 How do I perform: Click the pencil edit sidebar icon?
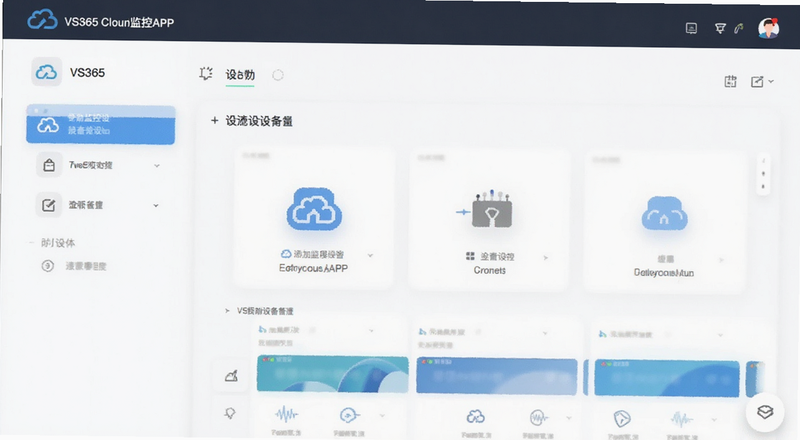48,205
